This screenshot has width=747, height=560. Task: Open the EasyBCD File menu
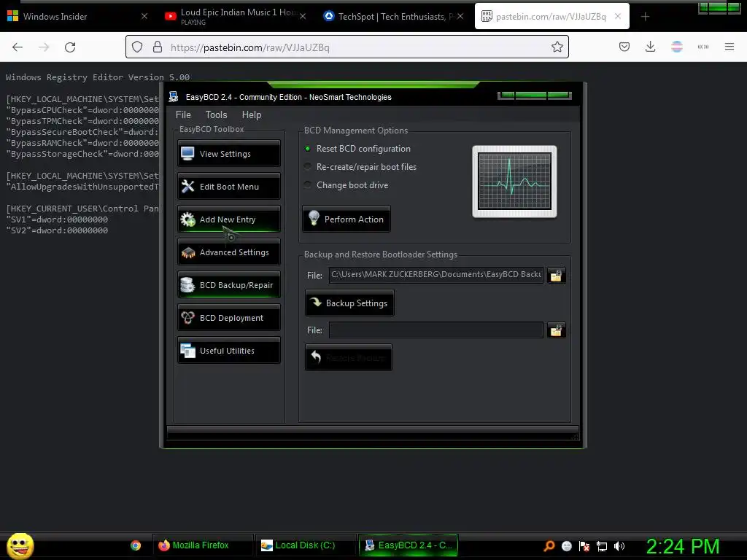(x=183, y=114)
